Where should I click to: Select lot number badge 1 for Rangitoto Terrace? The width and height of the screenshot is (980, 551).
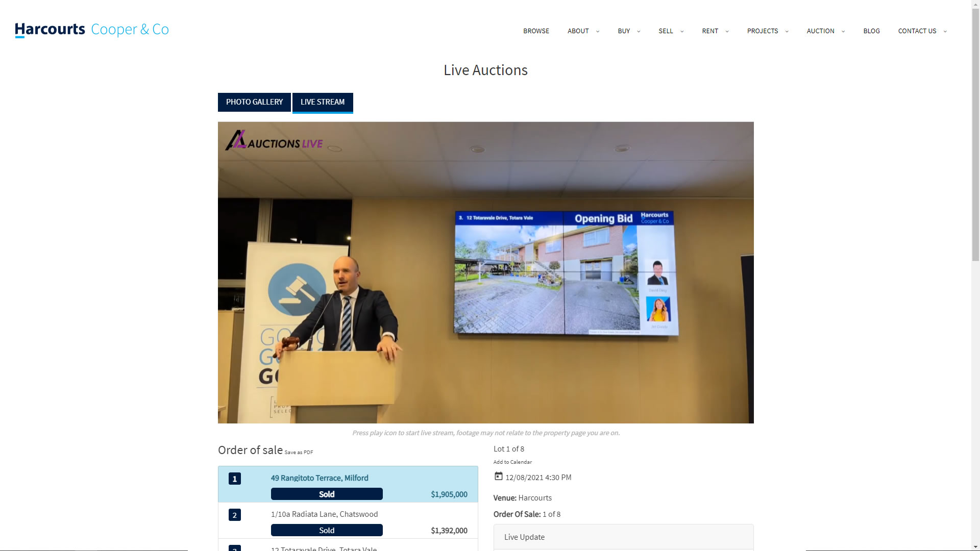(234, 479)
